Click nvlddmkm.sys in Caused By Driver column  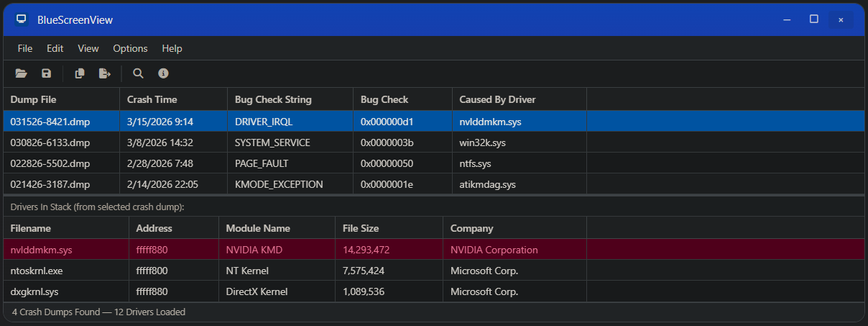pos(491,122)
